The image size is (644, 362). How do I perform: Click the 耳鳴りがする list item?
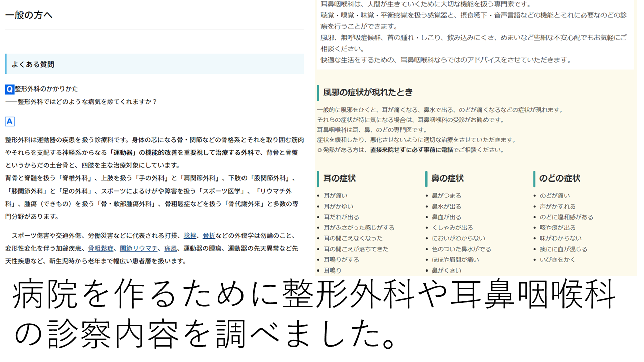pyautogui.click(x=341, y=260)
